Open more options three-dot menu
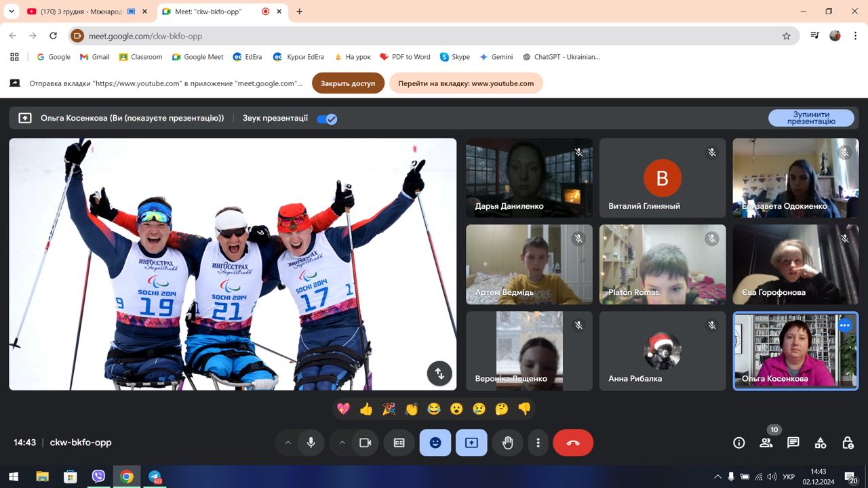868x488 pixels. pos(538,443)
